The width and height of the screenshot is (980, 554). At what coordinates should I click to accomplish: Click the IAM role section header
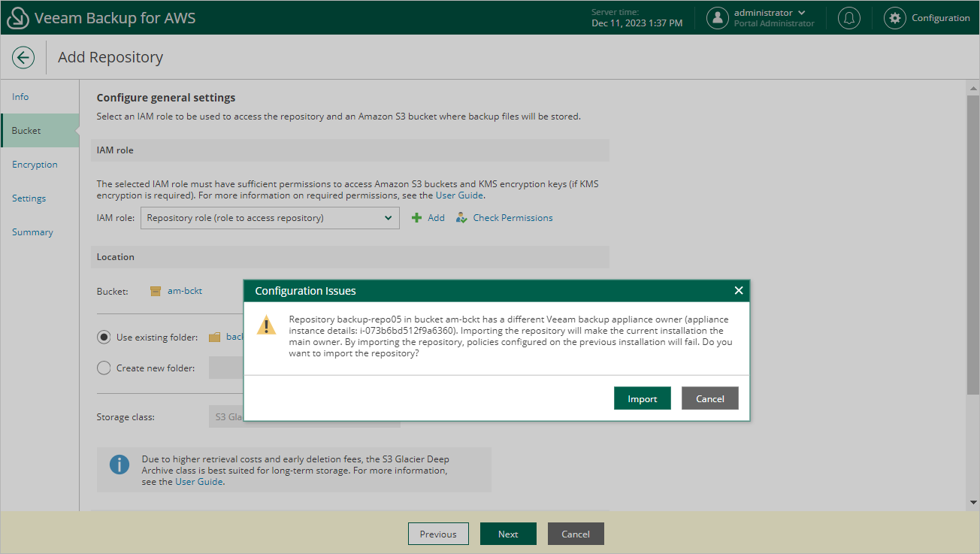[x=349, y=150]
